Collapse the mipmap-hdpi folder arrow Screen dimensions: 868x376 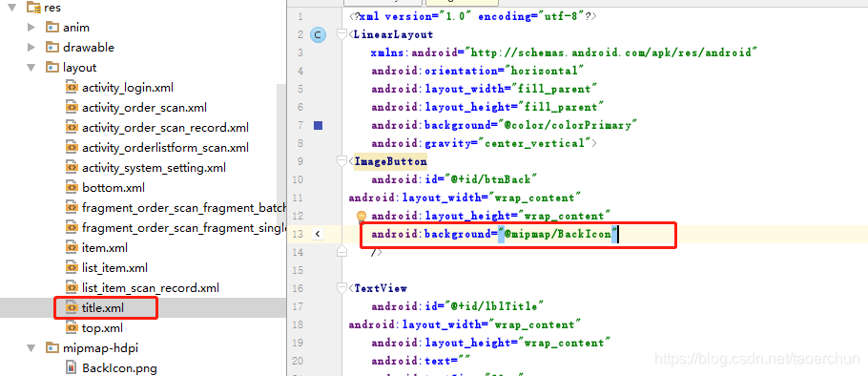[x=31, y=348]
